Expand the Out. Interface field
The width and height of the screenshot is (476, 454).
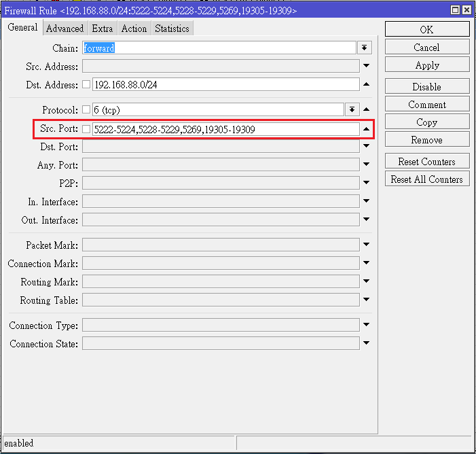pyautogui.click(x=367, y=219)
